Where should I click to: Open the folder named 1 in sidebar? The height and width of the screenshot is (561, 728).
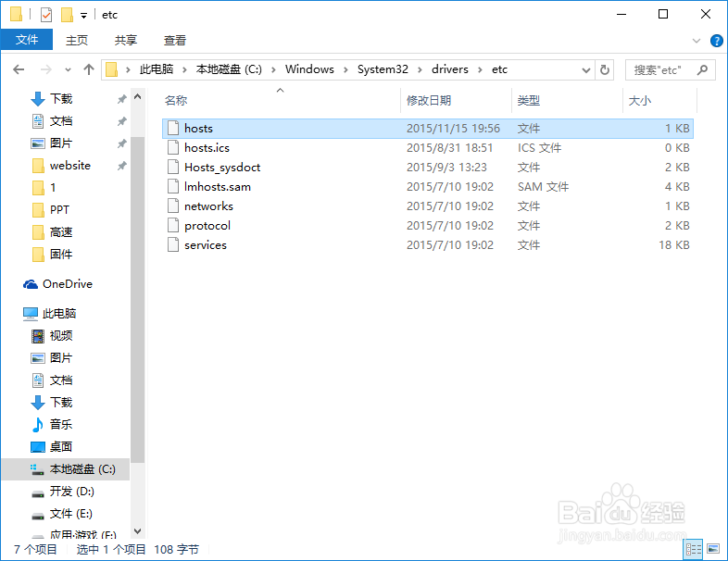pyautogui.click(x=53, y=188)
